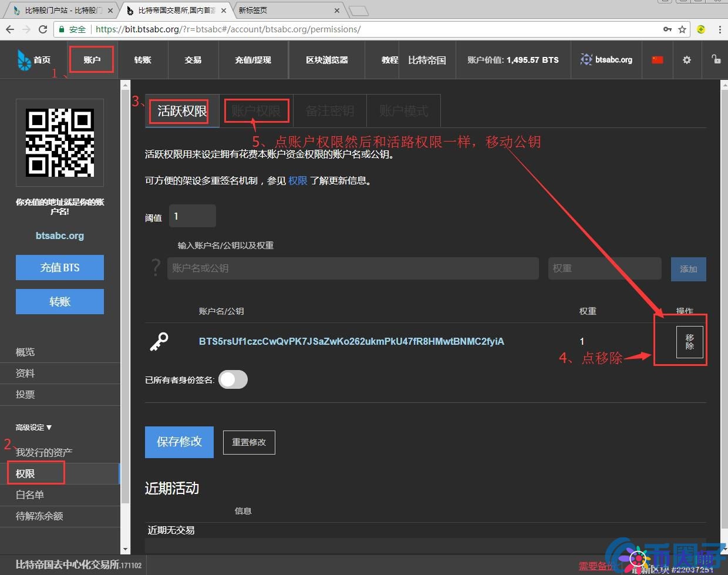This screenshot has height=575, width=728.
Task: Click the browser reload icon
Action: (x=42, y=29)
